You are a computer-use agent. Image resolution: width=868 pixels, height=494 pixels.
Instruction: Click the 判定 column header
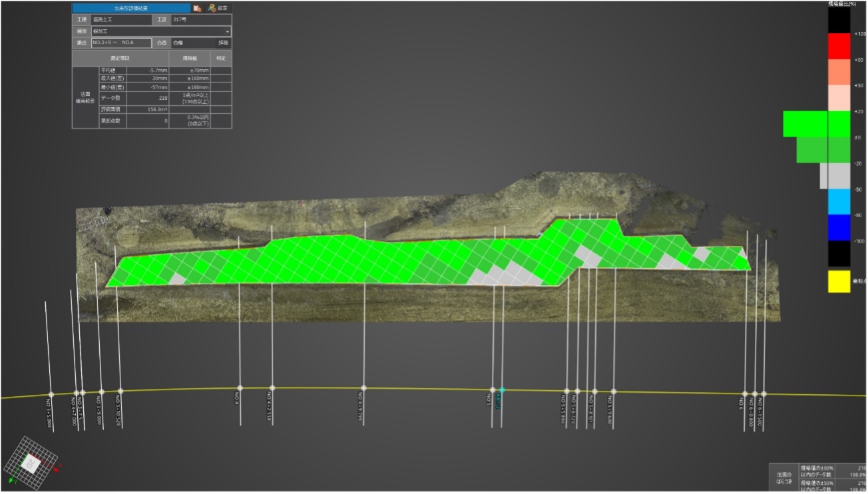(x=221, y=59)
